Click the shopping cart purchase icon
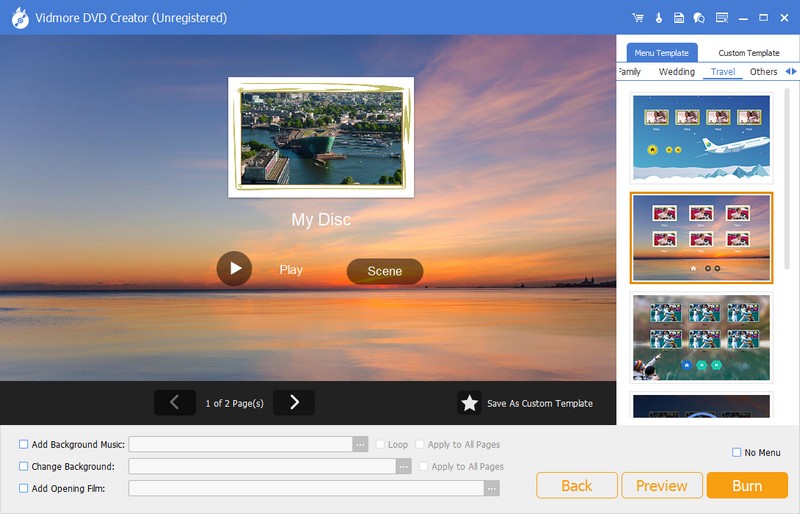Image resolution: width=800 pixels, height=514 pixels. pos(638,18)
